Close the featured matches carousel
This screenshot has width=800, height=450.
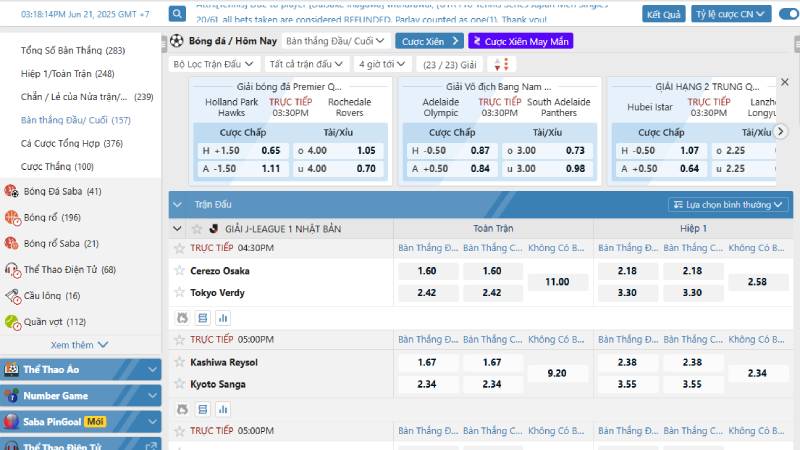[x=785, y=82]
